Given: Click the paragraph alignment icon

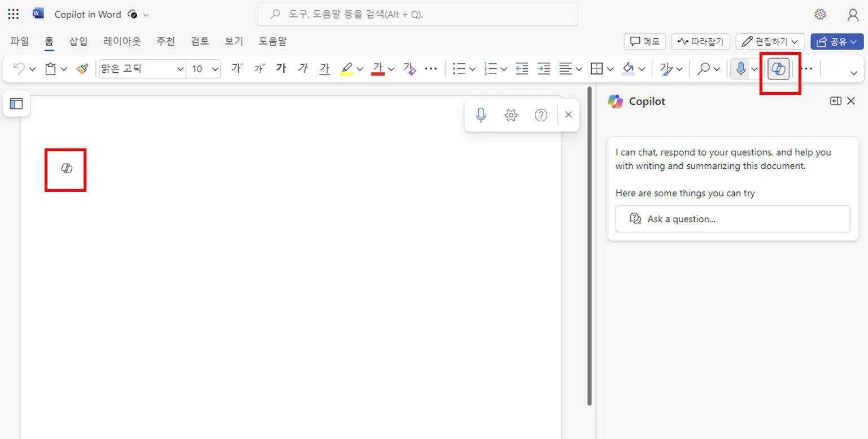Looking at the screenshot, I should click(565, 69).
